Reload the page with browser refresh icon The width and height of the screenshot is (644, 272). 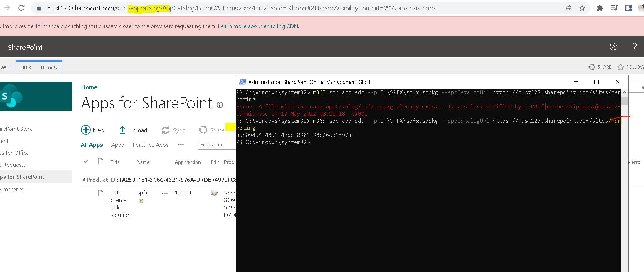(21, 8)
